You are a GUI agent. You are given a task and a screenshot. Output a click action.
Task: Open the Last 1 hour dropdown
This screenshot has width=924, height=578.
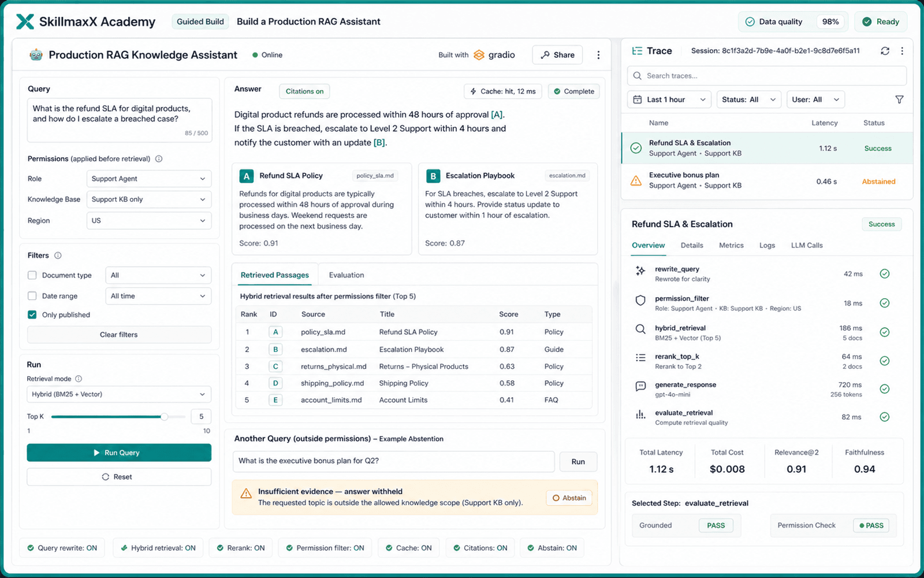669,99
